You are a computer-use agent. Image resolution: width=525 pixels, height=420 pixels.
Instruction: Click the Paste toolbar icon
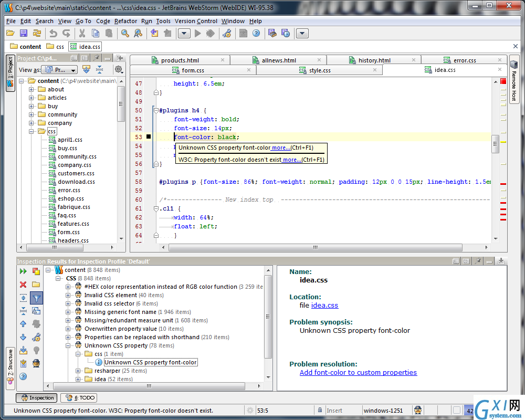point(109,33)
